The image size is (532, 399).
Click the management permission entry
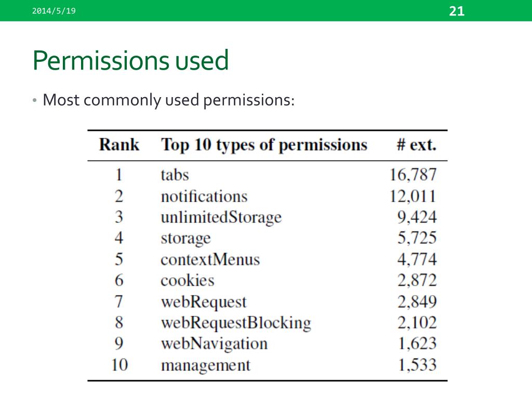click(x=206, y=365)
